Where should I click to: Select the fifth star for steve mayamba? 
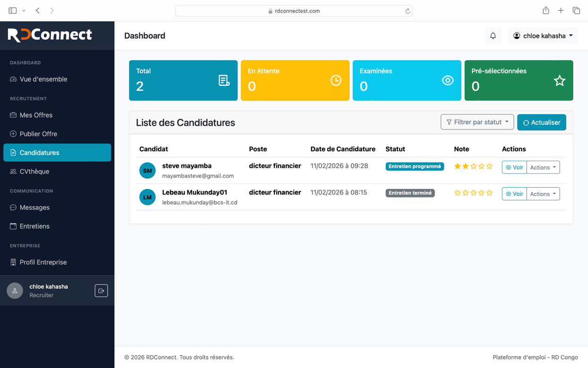click(489, 166)
